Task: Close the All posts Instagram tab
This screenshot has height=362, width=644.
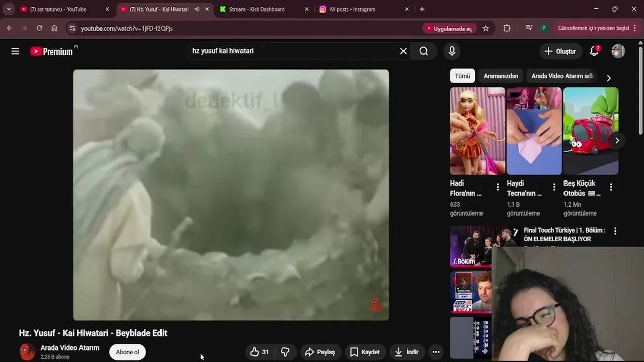Action: pyautogui.click(x=407, y=9)
